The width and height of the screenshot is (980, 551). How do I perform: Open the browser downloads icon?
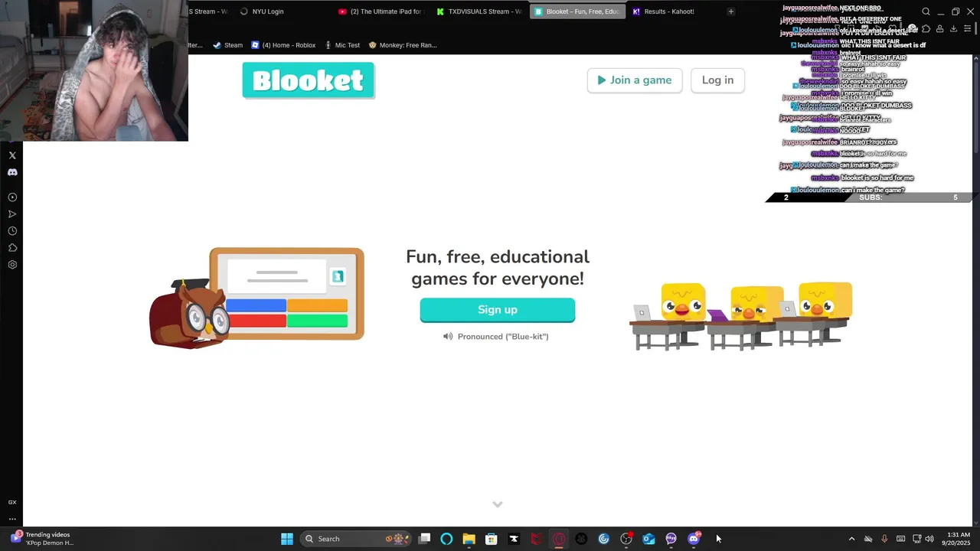[953, 28]
